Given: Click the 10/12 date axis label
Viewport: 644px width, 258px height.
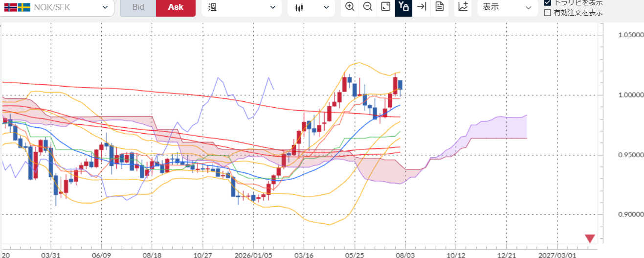Looking at the screenshot, I should (456, 255).
